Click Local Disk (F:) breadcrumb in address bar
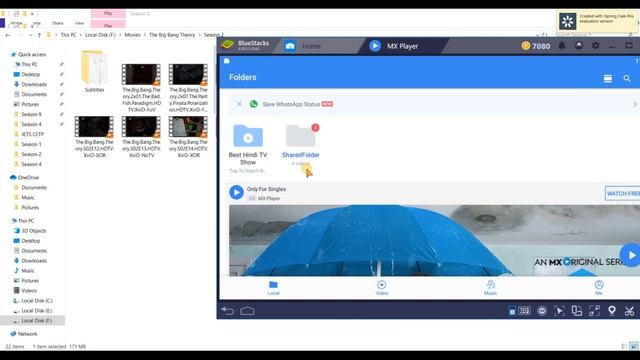 (x=100, y=35)
